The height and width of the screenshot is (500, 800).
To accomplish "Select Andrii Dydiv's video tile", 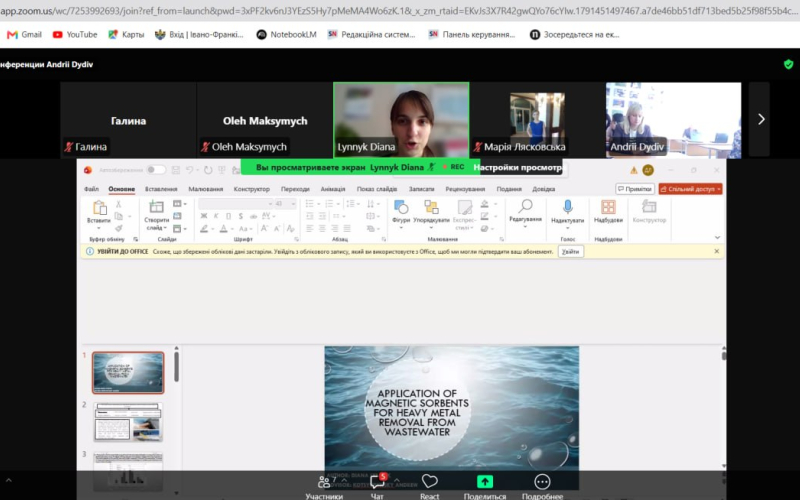I will pos(673,119).
